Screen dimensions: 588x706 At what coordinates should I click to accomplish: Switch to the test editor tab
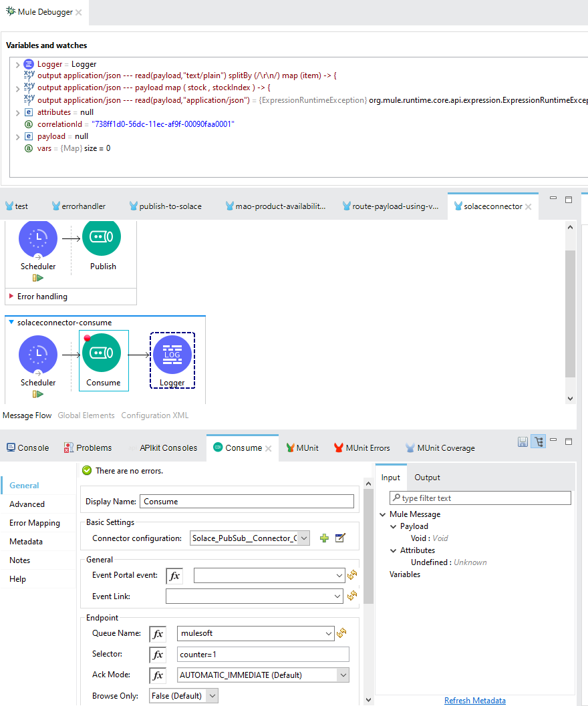[17, 206]
